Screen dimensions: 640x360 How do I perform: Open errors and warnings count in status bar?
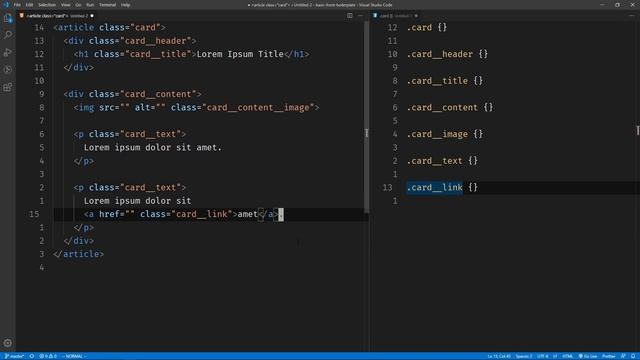[48, 356]
